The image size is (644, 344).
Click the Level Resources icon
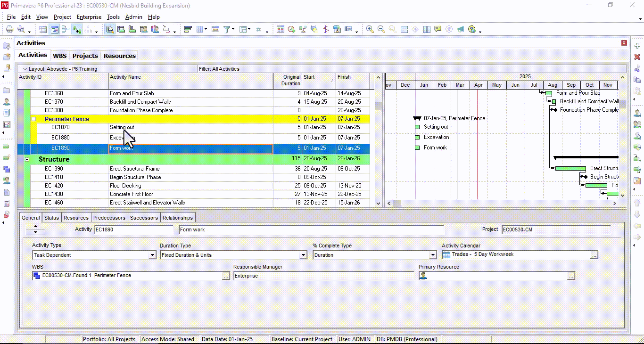point(303,29)
